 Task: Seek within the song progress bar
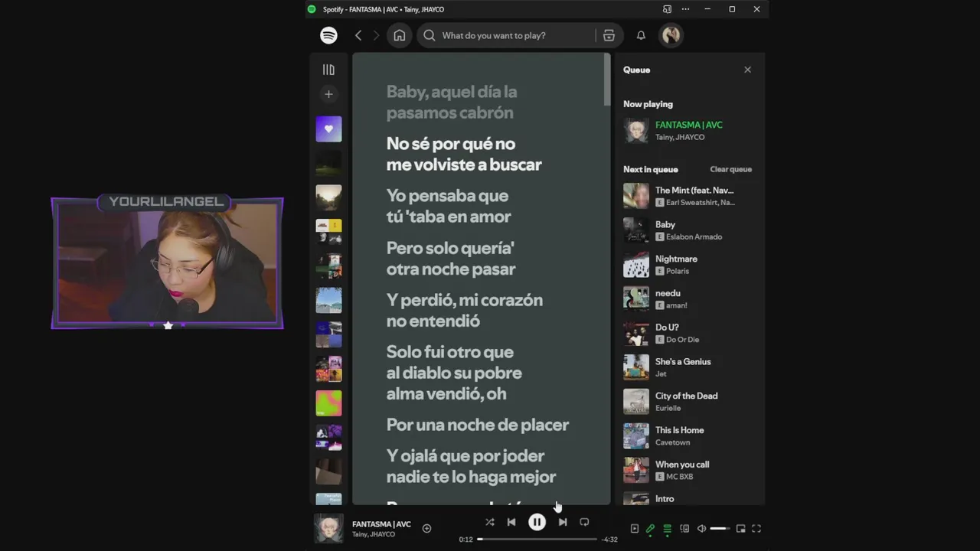(x=537, y=540)
